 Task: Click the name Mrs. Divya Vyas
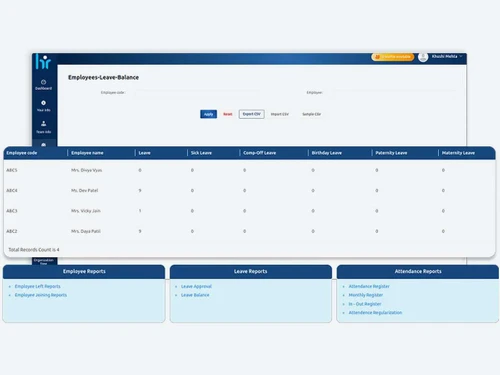pyautogui.click(x=87, y=170)
